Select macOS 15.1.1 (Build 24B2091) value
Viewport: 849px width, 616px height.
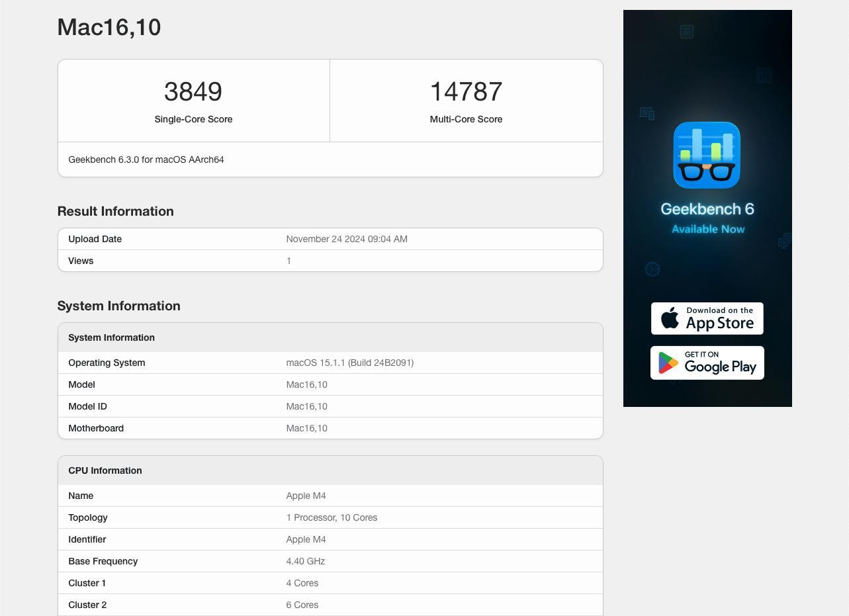pyautogui.click(x=350, y=363)
